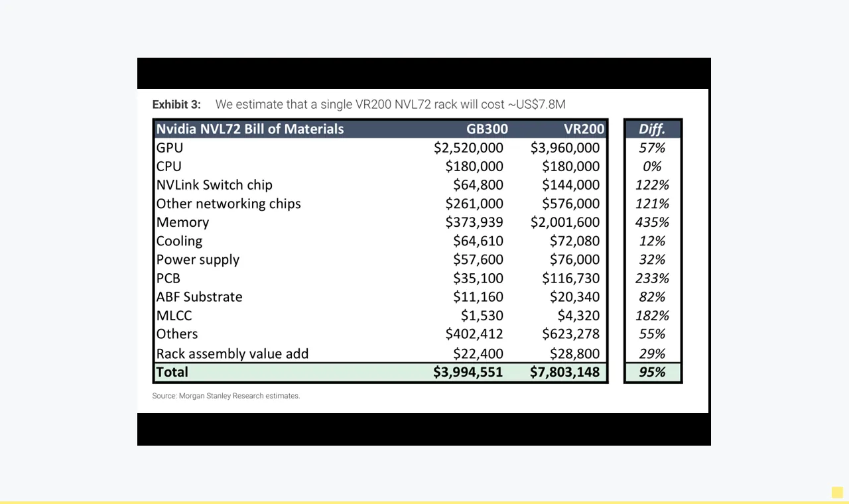This screenshot has width=849, height=504.
Task: Select the 'Source: Morgan Stanley Research estimates.' footnote
Action: pos(226,396)
